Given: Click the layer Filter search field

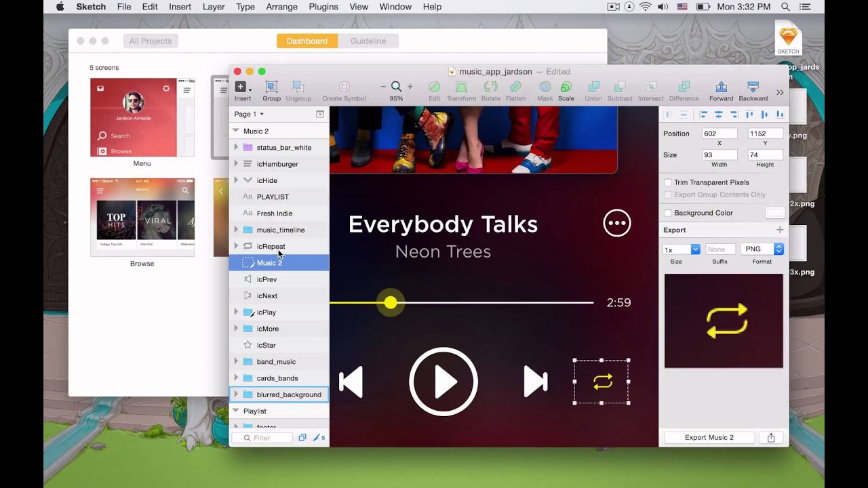Looking at the screenshot, I should [x=263, y=438].
